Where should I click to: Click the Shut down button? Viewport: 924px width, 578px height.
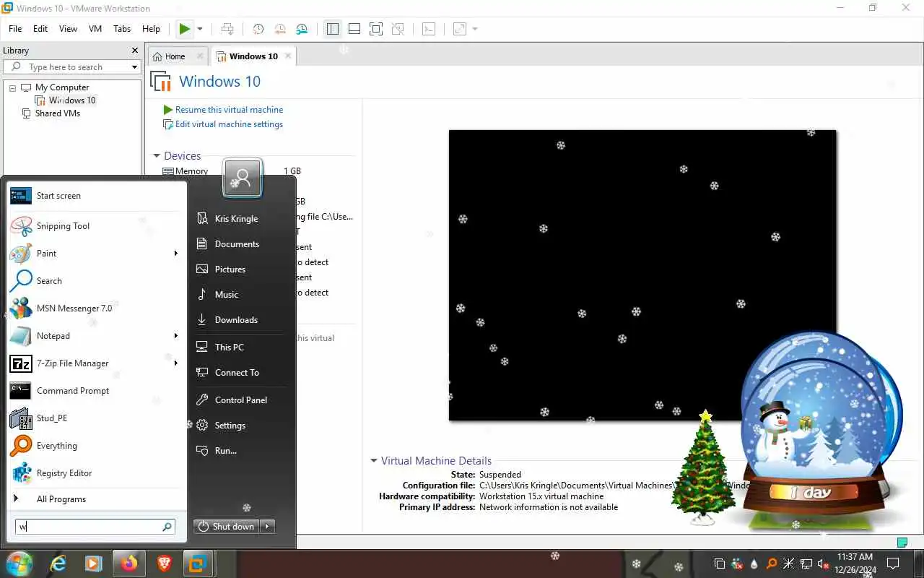pyautogui.click(x=227, y=527)
